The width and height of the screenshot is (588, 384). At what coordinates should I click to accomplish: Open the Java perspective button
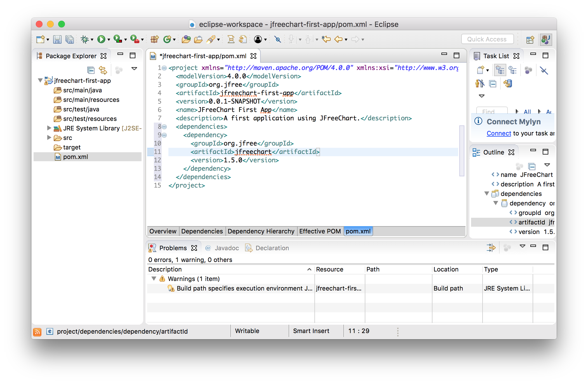(546, 39)
